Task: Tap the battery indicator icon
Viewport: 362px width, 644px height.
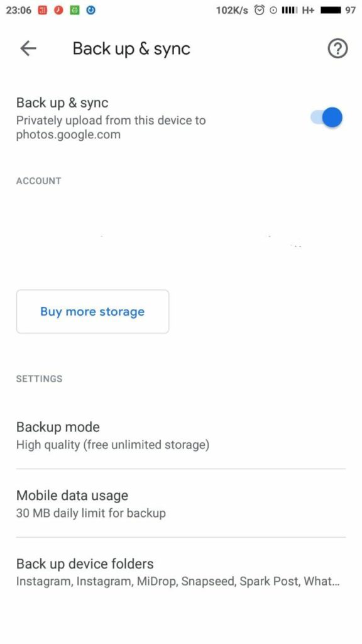Action: click(331, 11)
